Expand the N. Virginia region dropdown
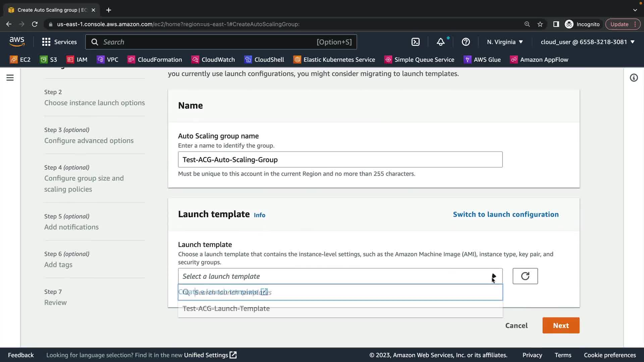Viewport: 644px width, 362px height. point(505,42)
